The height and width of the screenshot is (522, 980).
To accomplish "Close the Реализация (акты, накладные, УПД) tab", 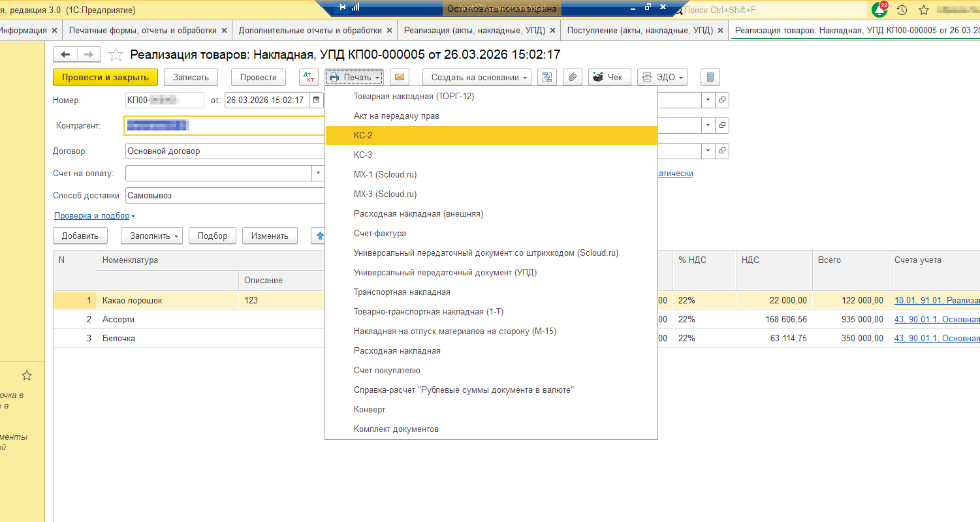I will coord(553,30).
